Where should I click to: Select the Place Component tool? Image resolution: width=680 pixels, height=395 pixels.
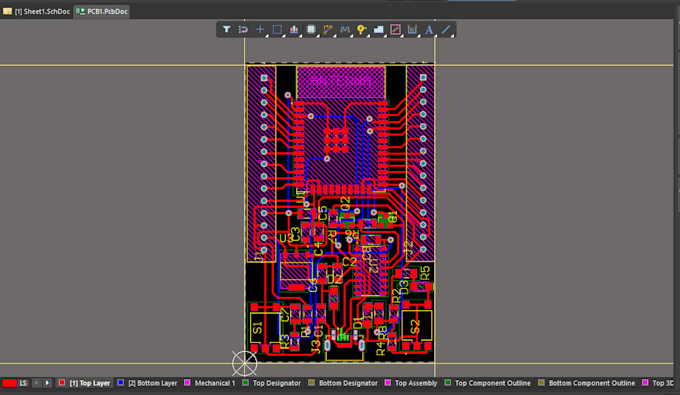[311, 29]
